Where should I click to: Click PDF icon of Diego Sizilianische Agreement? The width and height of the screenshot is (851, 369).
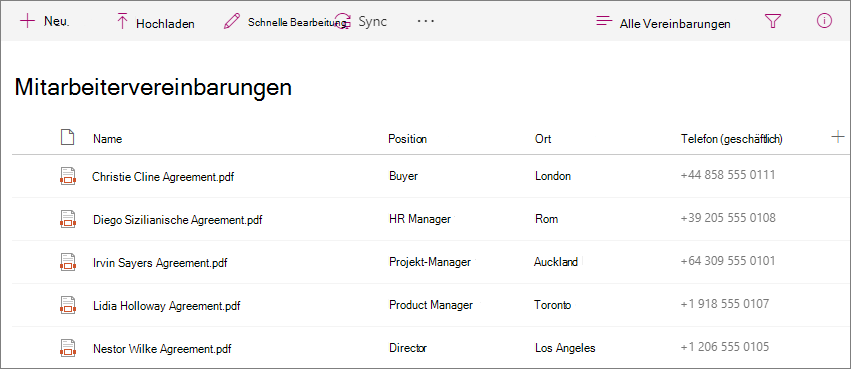point(67,219)
